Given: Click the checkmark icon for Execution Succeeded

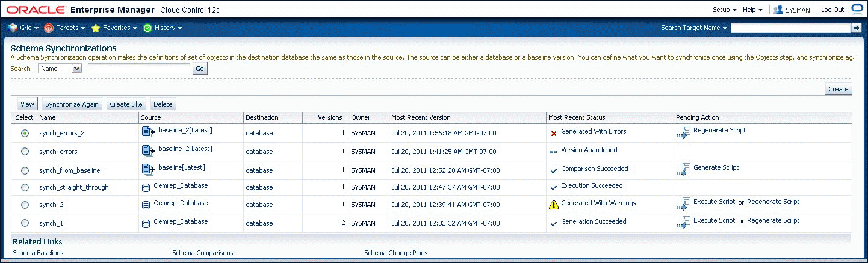Looking at the screenshot, I should pos(554,187).
